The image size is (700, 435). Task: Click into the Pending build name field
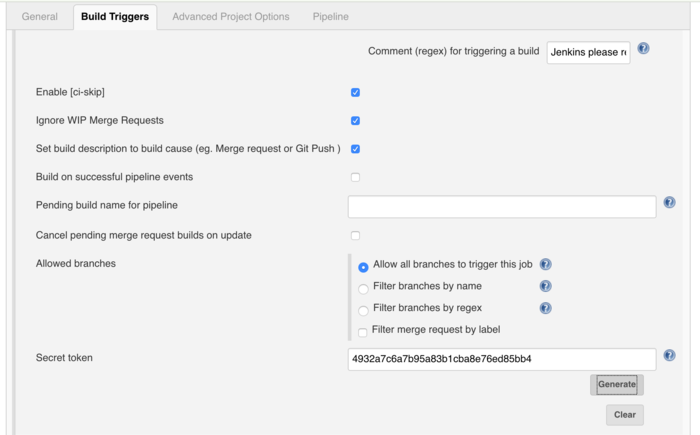click(502, 206)
